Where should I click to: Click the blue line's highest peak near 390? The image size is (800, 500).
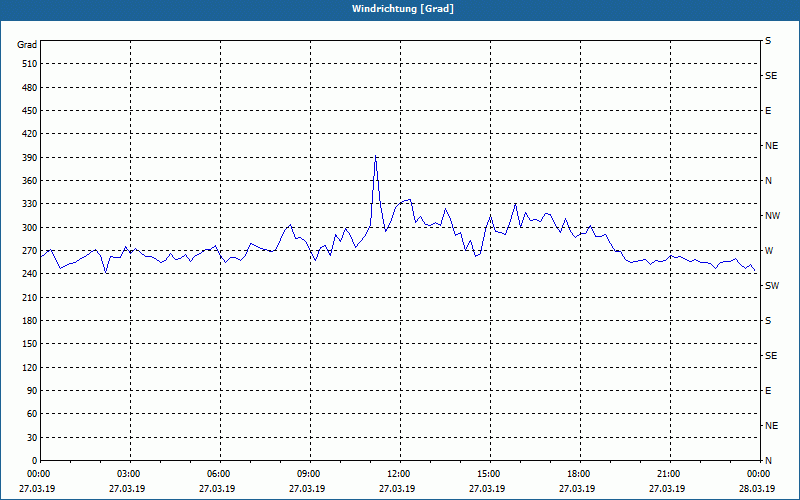pos(376,156)
